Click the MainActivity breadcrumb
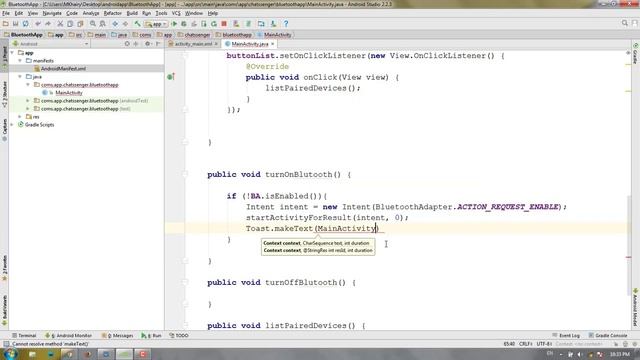Screen dimensions: 640x360 (x=274, y=35)
